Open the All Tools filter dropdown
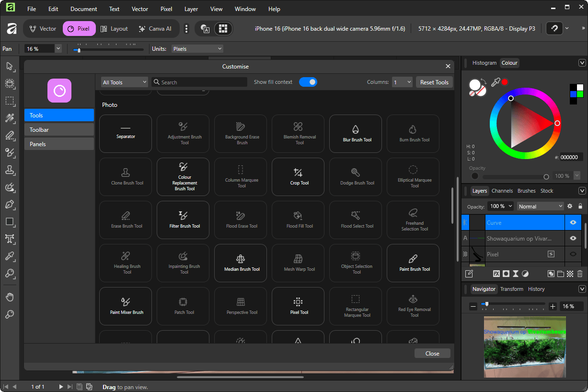 pos(124,82)
